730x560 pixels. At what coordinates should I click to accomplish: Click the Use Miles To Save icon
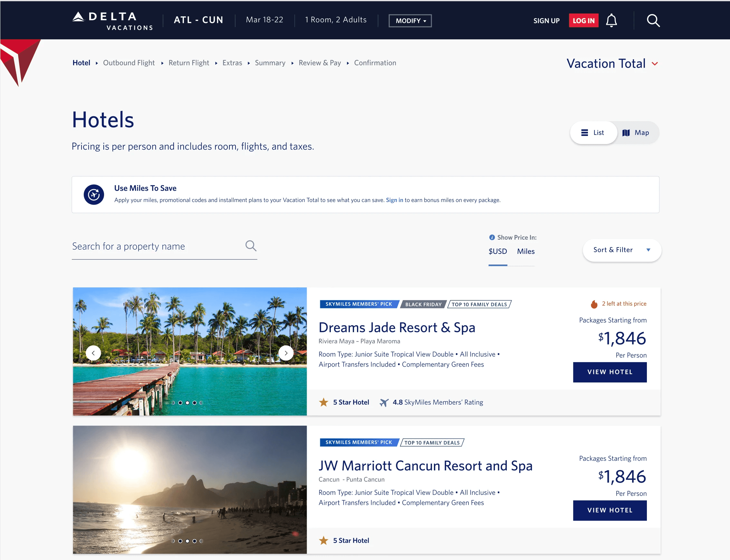click(94, 194)
